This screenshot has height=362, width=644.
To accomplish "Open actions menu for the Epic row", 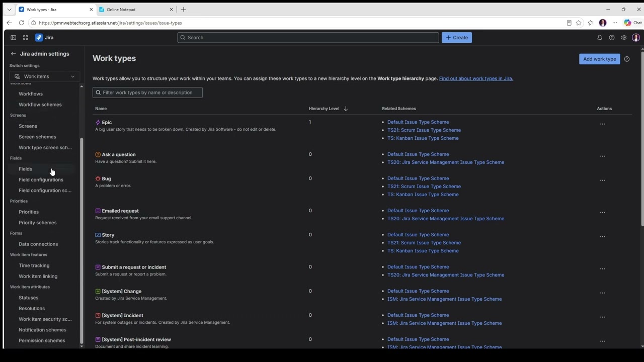I will click(602, 124).
